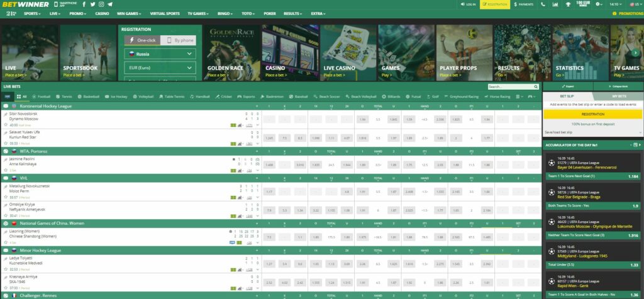The height and width of the screenshot is (299, 644).
Task: Open the Extra menu
Action: (x=318, y=14)
